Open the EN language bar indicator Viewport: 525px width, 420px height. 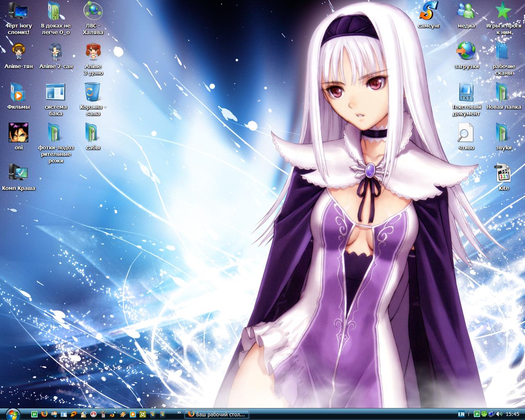[461, 414]
